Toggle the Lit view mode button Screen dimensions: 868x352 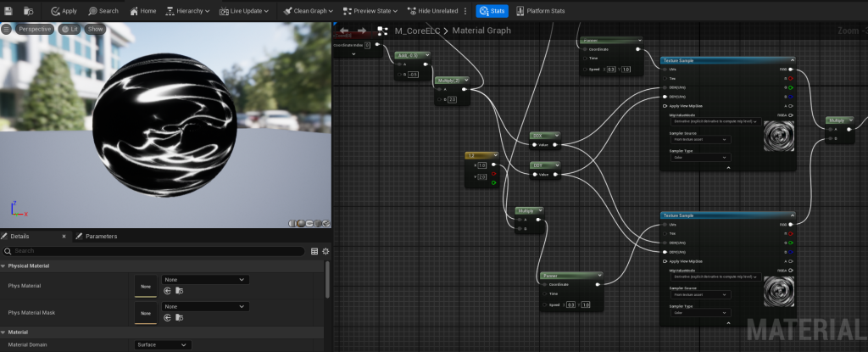70,29
